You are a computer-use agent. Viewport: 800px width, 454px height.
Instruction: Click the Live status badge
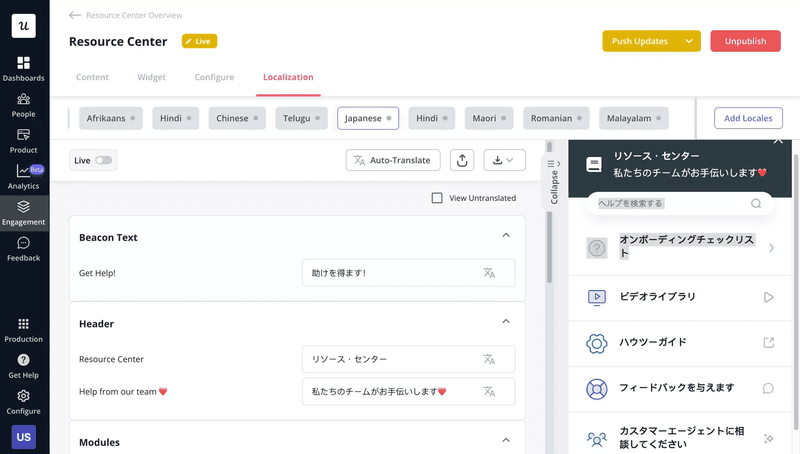point(199,41)
